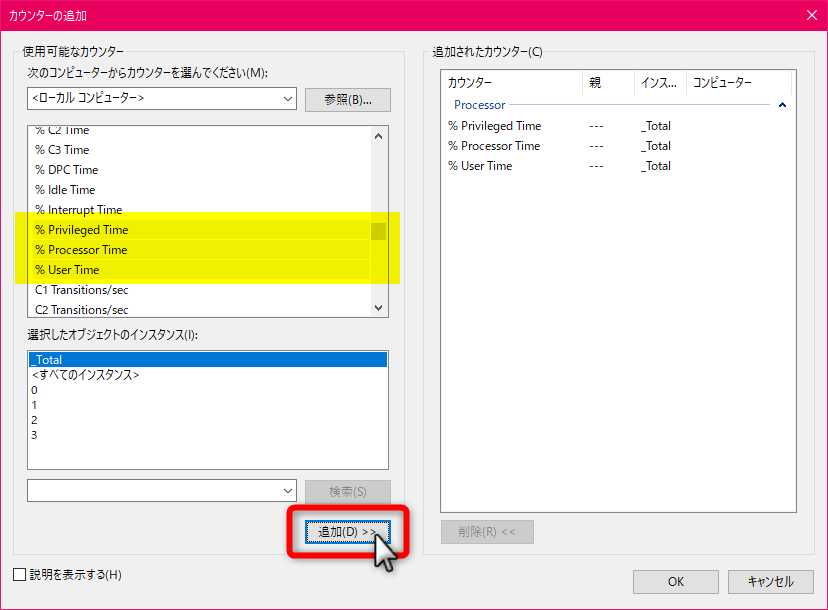828x610 pixels.
Task: Click the カウンター column header
Action: coord(512,83)
